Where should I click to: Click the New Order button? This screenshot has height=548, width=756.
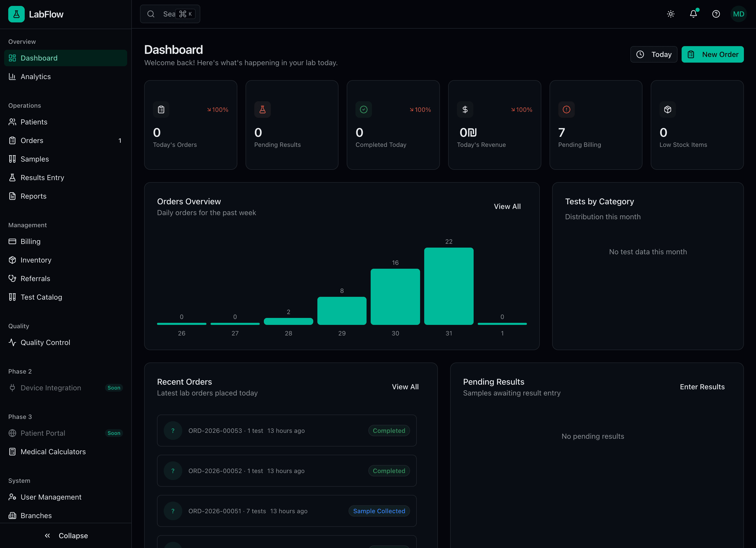713,54
